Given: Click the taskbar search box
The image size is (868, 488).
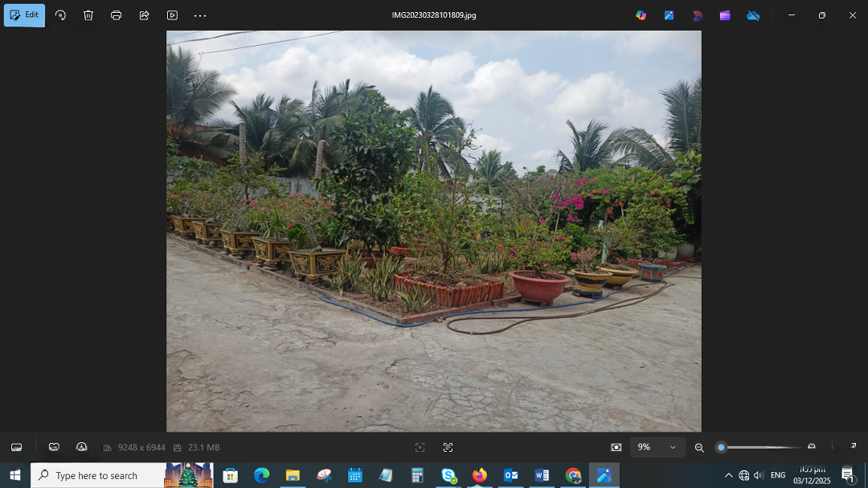Looking at the screenshot, I should 96,476.
